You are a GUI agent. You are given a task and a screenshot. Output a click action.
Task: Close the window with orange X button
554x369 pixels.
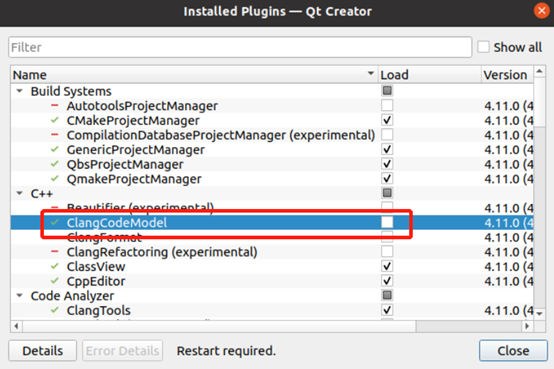click(x=541, y=11)
